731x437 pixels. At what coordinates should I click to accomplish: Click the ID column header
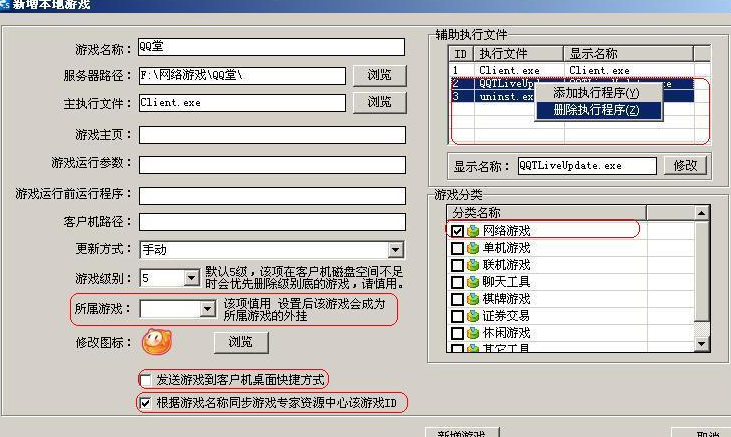pyautogui.click(x=462, y=54)
